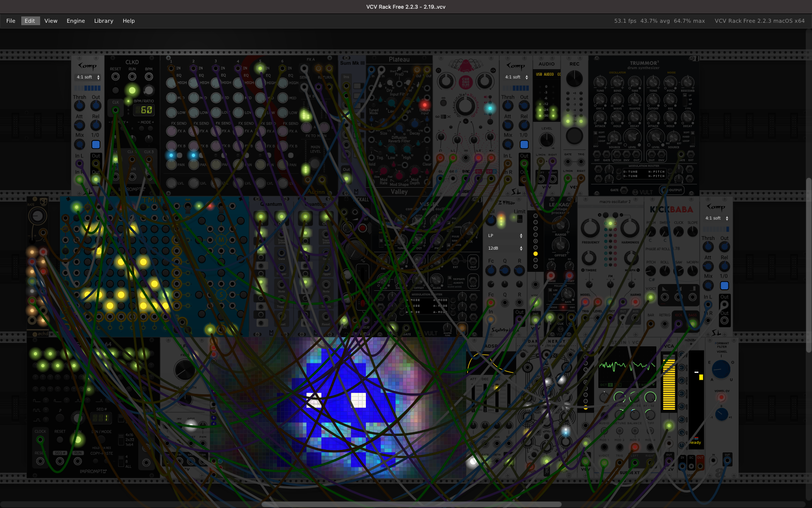Toggle 1/0 button on Comp next to CLKD
The height and width of the screenshot is (508, 812).
point(96,144)
